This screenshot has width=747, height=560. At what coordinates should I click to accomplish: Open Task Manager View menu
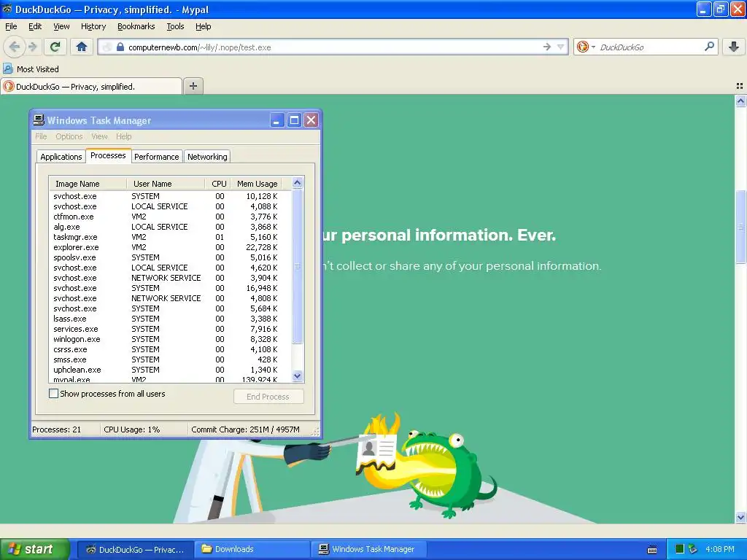click(x=99, y=136)
